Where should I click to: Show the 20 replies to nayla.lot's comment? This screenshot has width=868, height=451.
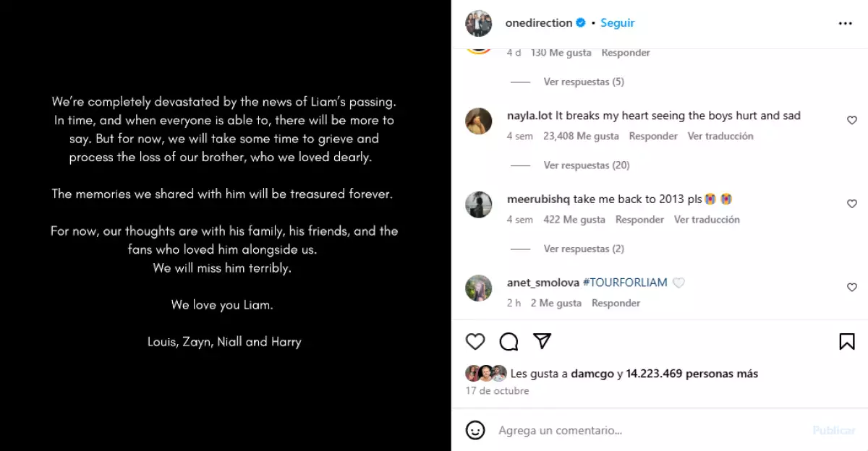point(587,164)
